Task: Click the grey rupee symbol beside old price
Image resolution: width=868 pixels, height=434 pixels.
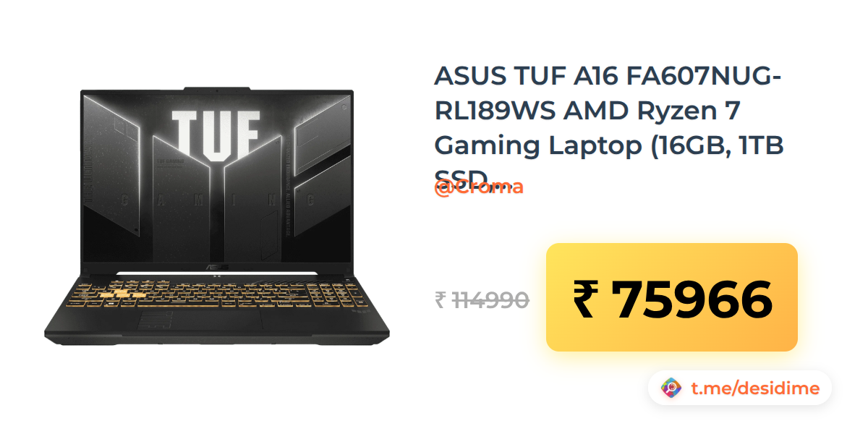Action: click(440, 299)
